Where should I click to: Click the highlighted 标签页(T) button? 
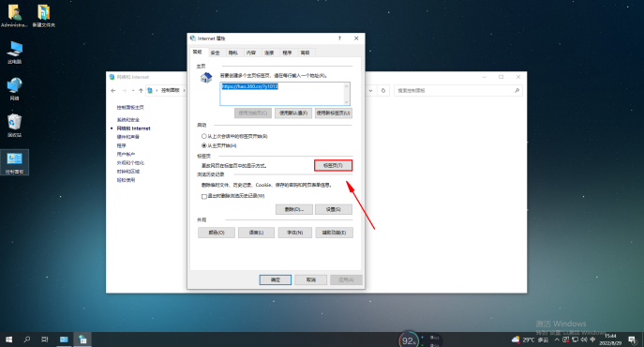tap(333, 165)
